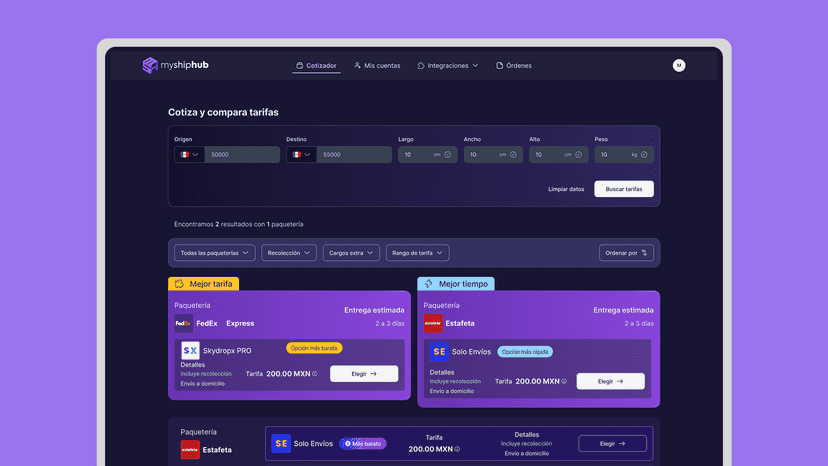
Task: Choose Elegir in Mejor tiempo card
Action: pyautogui.click(x=610, y=381)
